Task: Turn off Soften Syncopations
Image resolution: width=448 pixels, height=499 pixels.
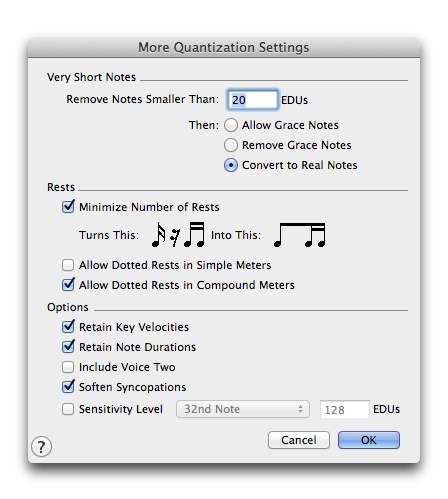Action: click(x=68, y=387)
